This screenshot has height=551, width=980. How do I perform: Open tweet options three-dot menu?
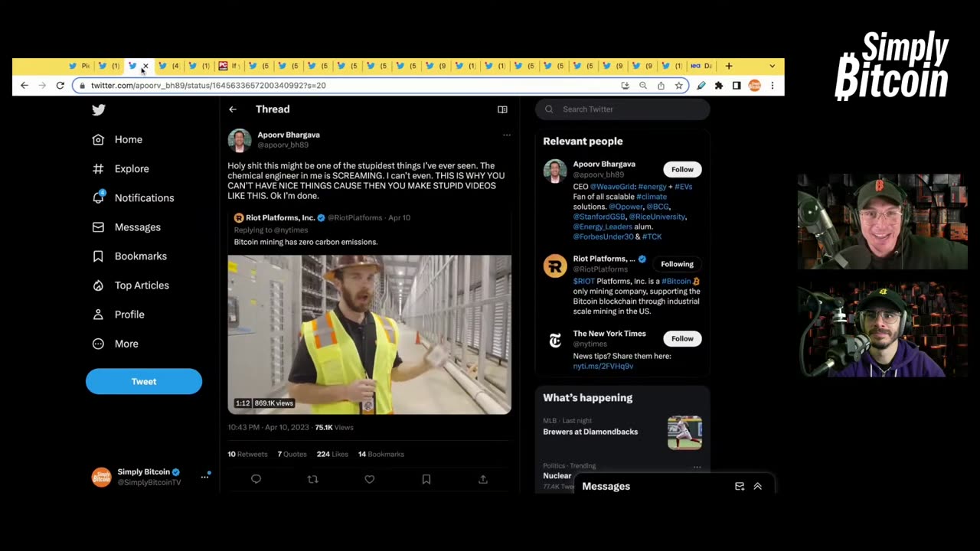coord(506,135)
